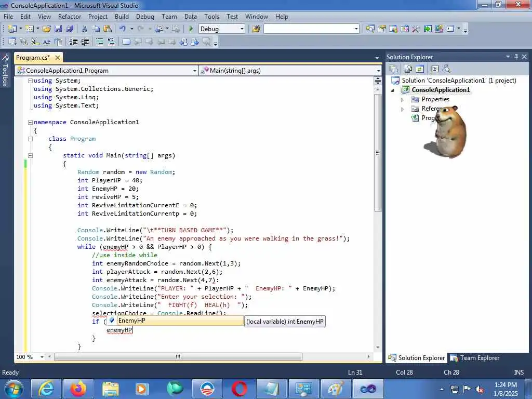Viewport: 532px width, 399px height.
Task: Select the Solution 'ConsoleApplication1' root node
Action: tap(454, 81)
